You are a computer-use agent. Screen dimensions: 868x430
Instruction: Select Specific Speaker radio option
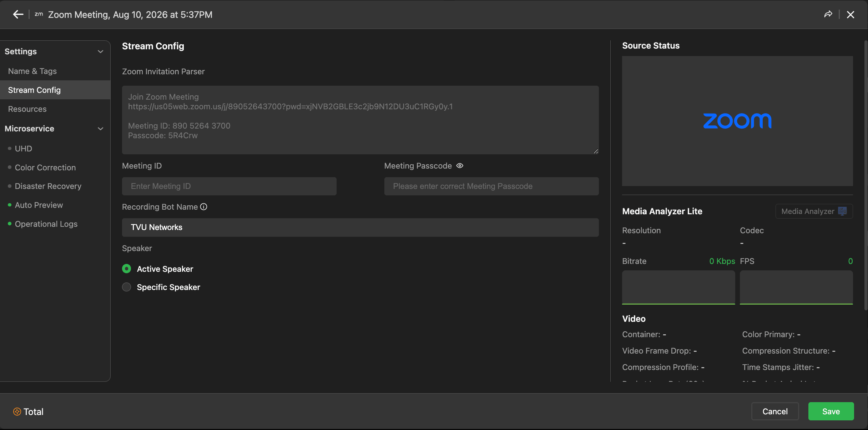click(127, 287)
